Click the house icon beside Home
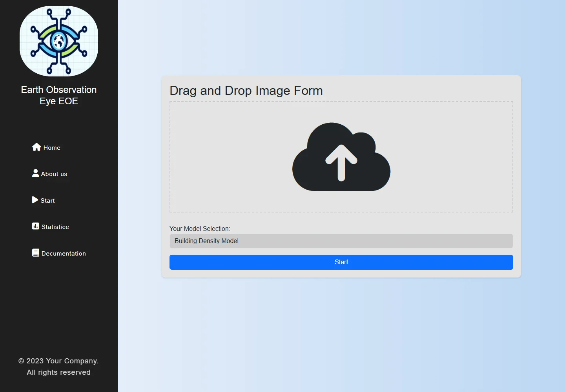 click(36, 147)
